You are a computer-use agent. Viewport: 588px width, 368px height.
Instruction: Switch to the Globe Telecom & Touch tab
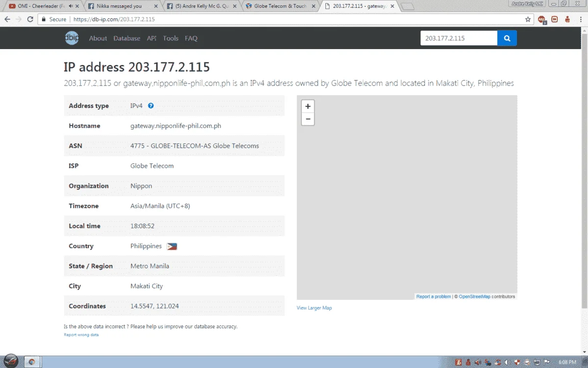280,6
